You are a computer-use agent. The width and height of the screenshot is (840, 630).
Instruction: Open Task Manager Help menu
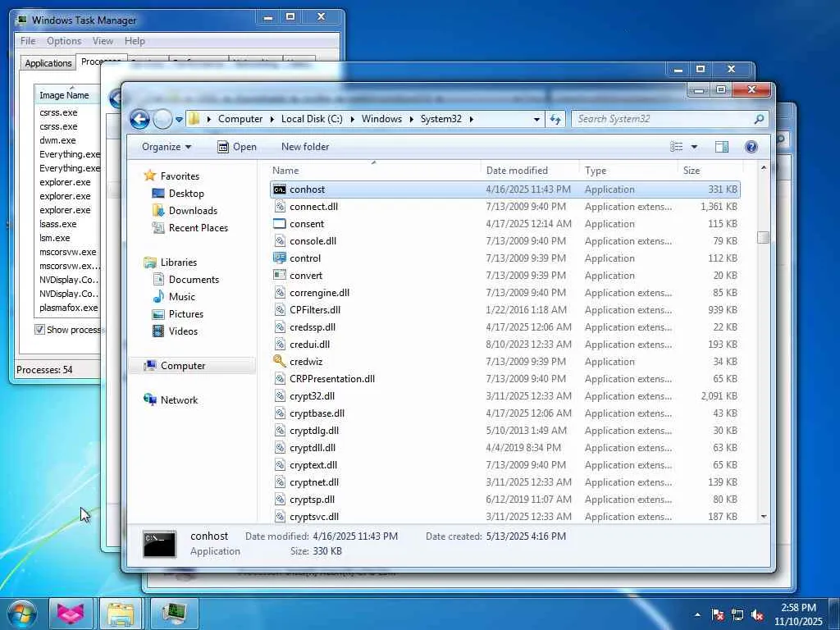(135, 41)
